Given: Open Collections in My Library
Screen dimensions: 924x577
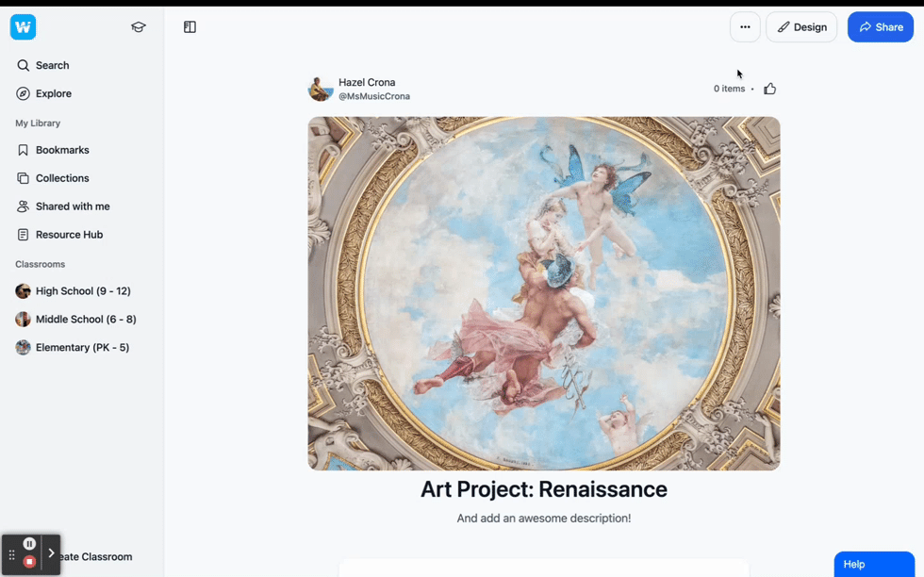Looking at the screenshot, I should point(62,178).
